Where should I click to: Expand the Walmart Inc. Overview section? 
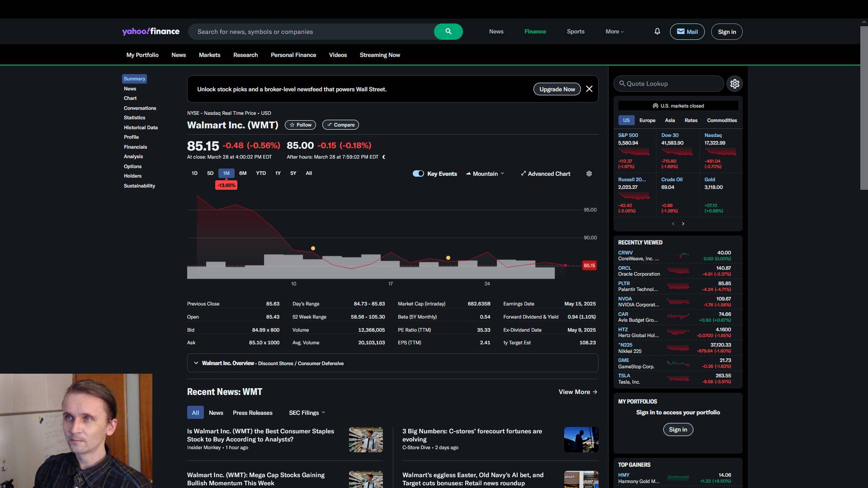click(x=196, y=363)
